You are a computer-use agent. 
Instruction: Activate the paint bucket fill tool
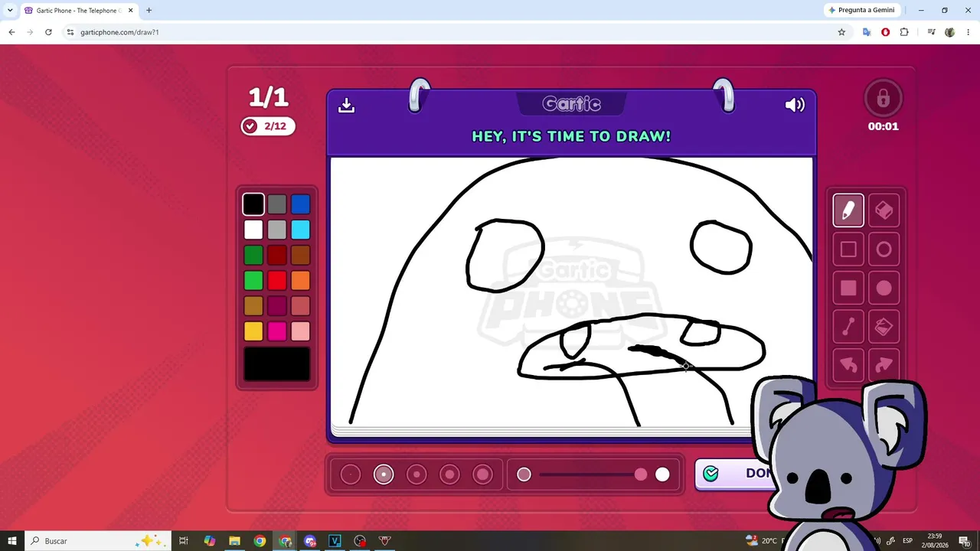pyautogui.click(x=884, y=327)
